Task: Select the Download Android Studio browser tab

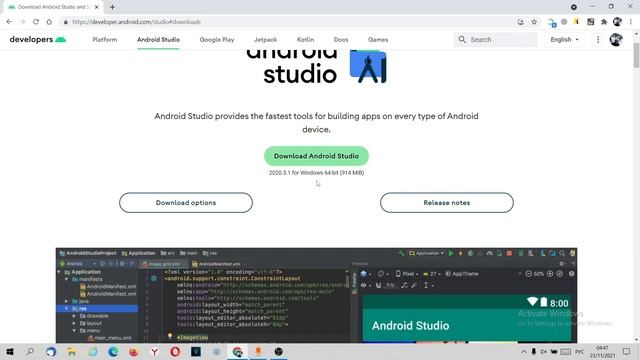Action: coord(53,7)
